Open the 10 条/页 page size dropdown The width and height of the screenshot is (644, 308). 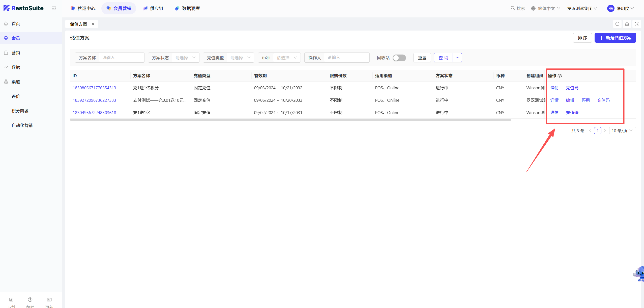[x=622, y=131]
